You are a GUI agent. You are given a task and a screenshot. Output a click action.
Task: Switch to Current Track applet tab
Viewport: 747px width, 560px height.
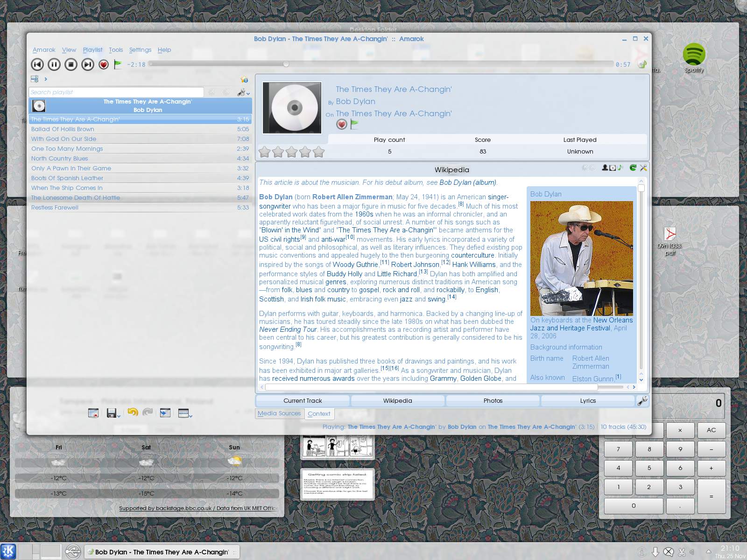[x=303, y=401]
